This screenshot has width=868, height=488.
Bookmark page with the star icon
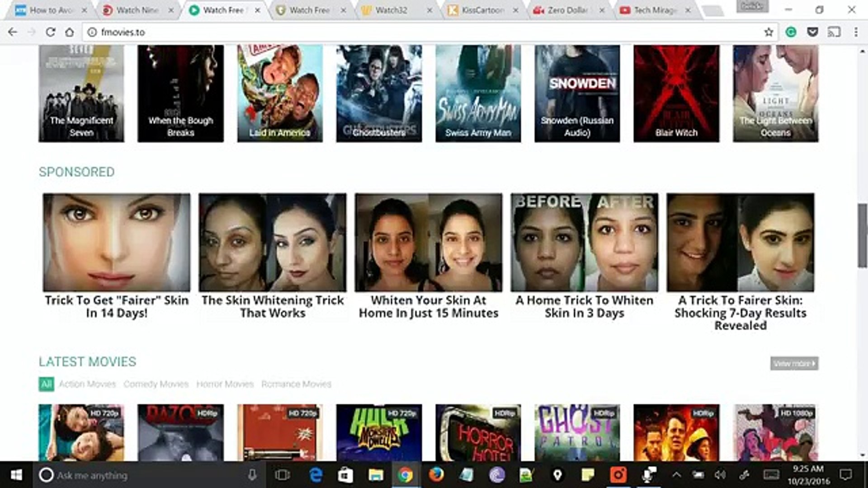[769, 32]
